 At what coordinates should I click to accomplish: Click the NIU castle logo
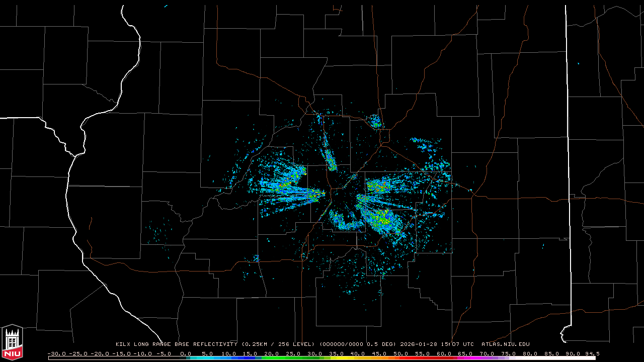pos(12,342)
